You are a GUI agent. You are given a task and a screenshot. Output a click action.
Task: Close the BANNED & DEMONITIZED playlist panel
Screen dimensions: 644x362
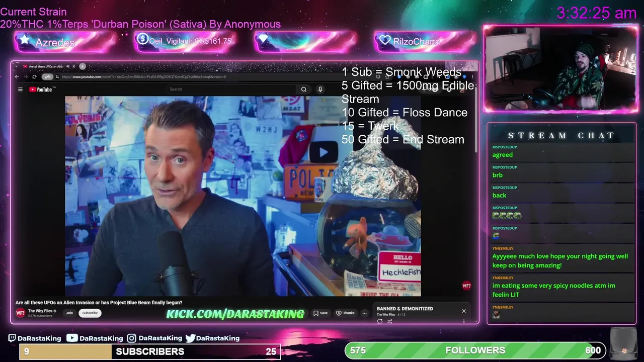coord(464,311)
